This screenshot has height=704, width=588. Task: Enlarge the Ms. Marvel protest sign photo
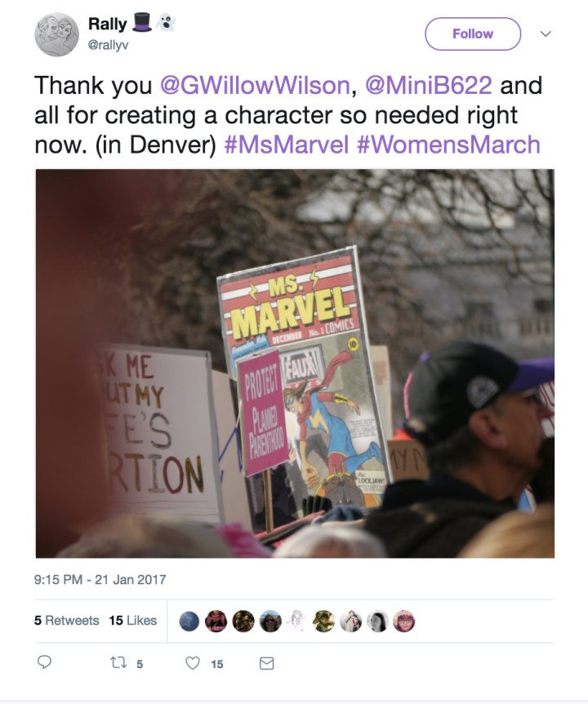click(295, 363)
